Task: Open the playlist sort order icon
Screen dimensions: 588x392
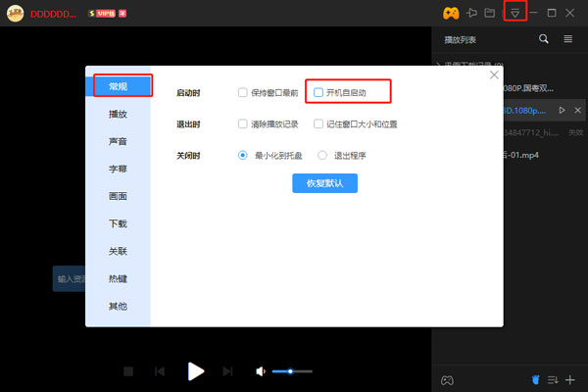Action: pyautogui.click(x=553, y=380)
